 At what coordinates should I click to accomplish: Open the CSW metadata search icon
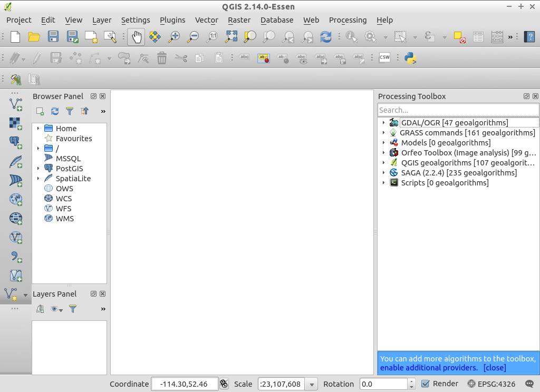point(384,57)
